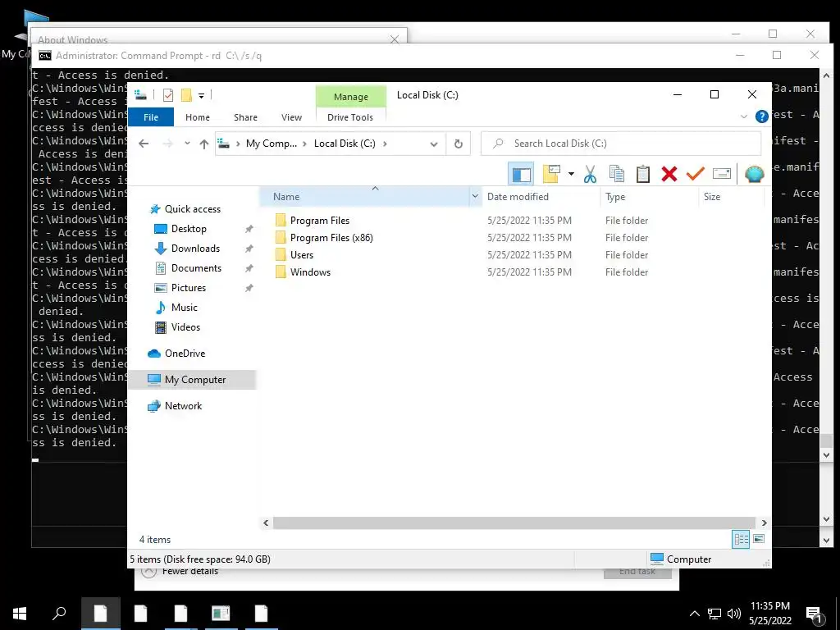Open the recent locations dropdown

click(x=187, y=144)
